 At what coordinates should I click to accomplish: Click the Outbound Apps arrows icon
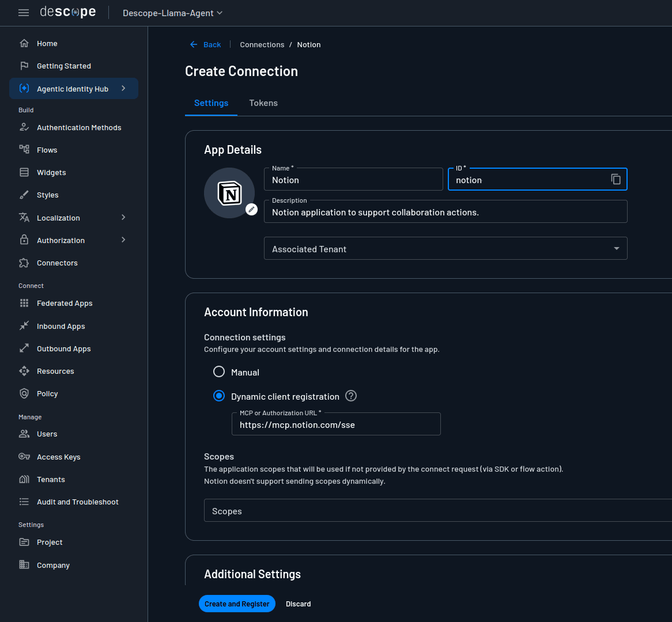[24, 348]
